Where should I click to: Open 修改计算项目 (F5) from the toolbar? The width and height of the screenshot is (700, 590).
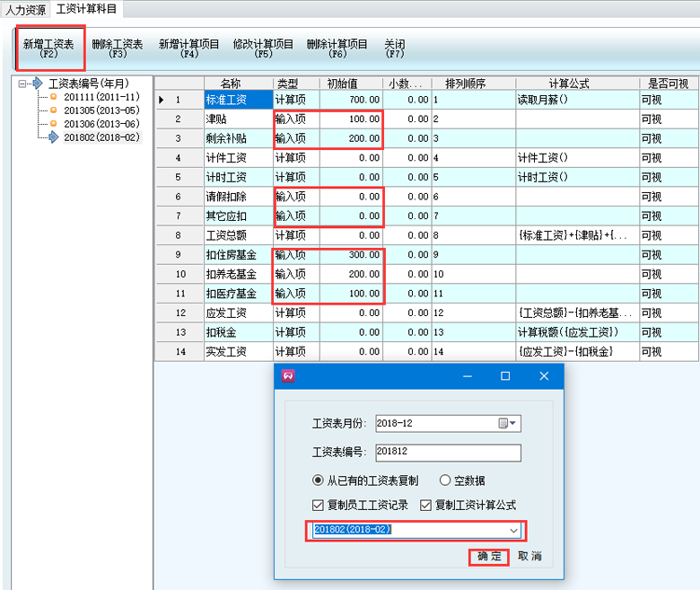click(263, 48)
